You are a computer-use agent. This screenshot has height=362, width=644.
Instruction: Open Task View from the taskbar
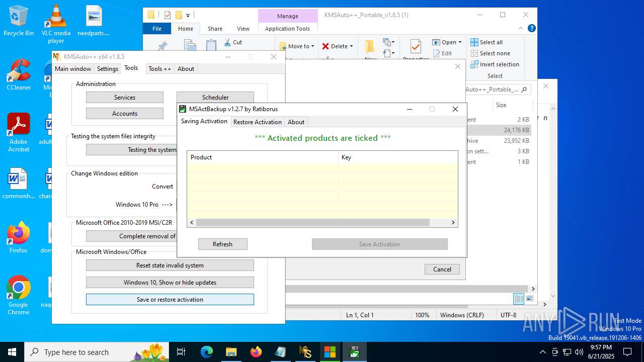click(181, 352)
